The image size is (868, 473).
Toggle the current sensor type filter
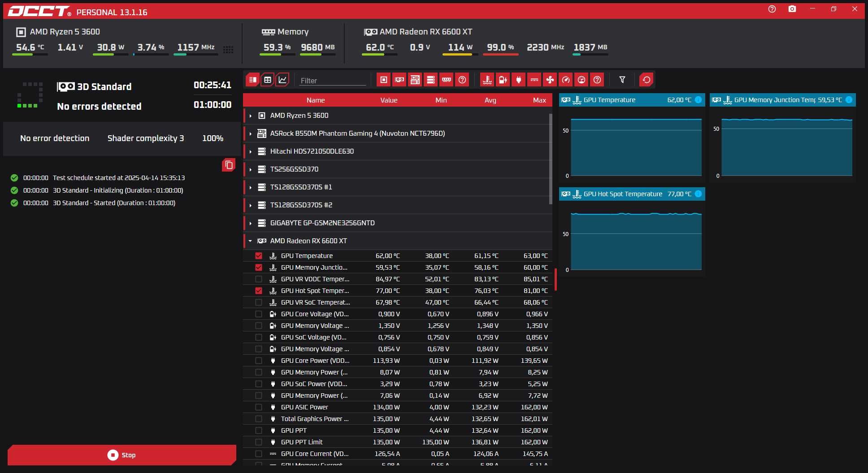click(x=534, y=80)
